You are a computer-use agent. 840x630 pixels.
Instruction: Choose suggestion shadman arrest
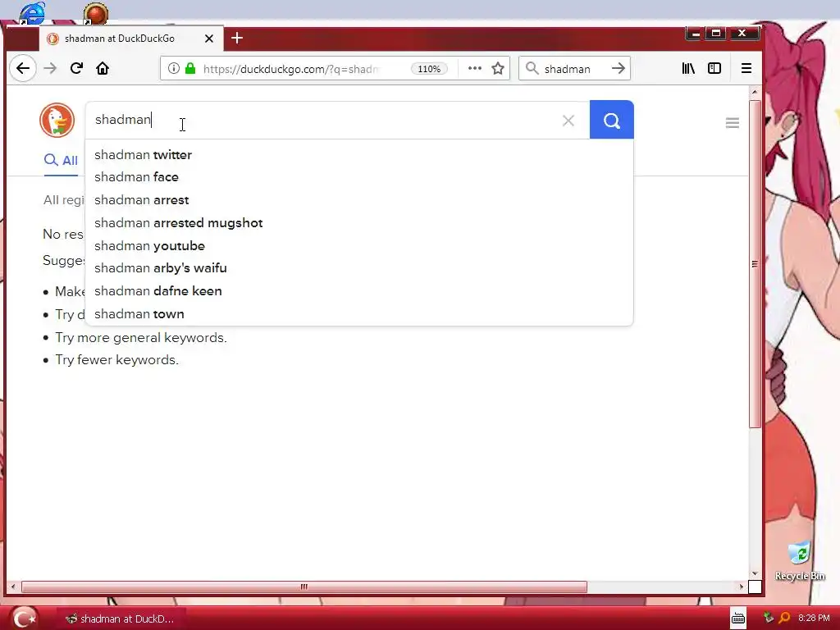click(x=359, y=200)
